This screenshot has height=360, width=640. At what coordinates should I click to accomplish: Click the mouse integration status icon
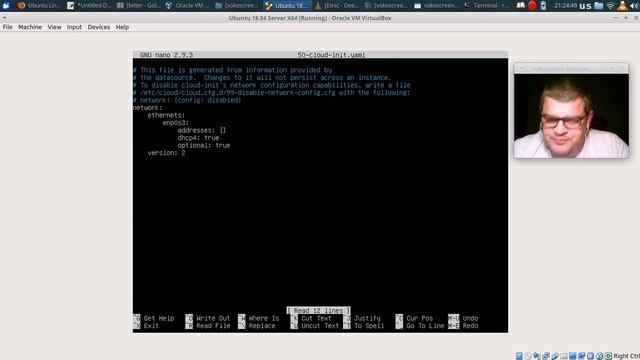click(600, 356)
